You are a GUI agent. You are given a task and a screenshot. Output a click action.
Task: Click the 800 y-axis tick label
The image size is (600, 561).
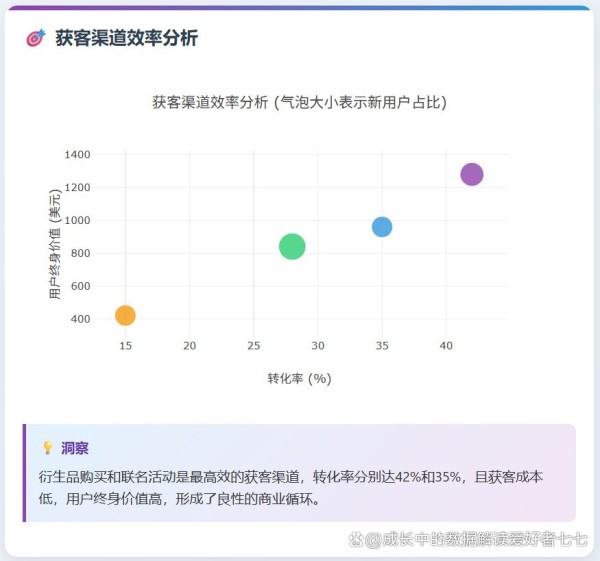point(81,254)
